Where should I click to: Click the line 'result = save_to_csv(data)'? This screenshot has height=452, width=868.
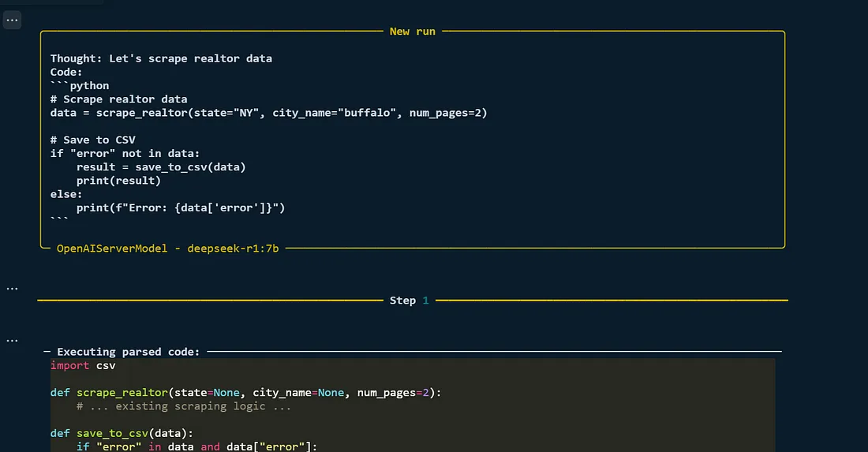click(161, 167)
